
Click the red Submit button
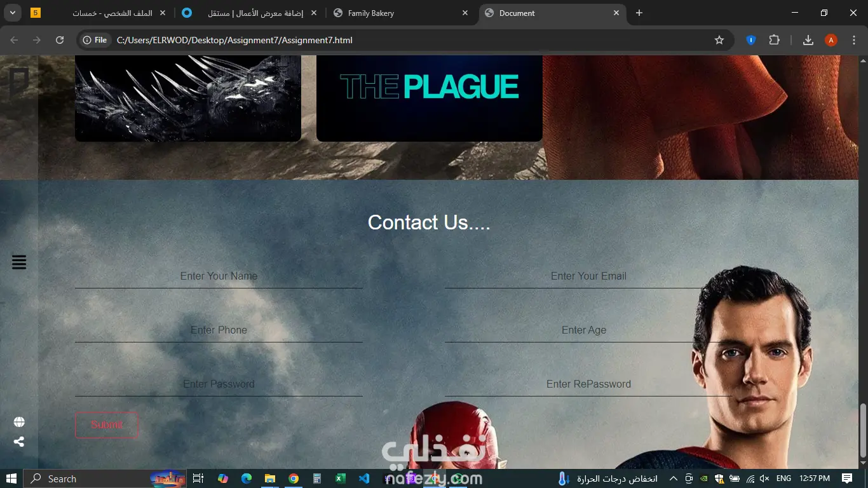point(106,425)
